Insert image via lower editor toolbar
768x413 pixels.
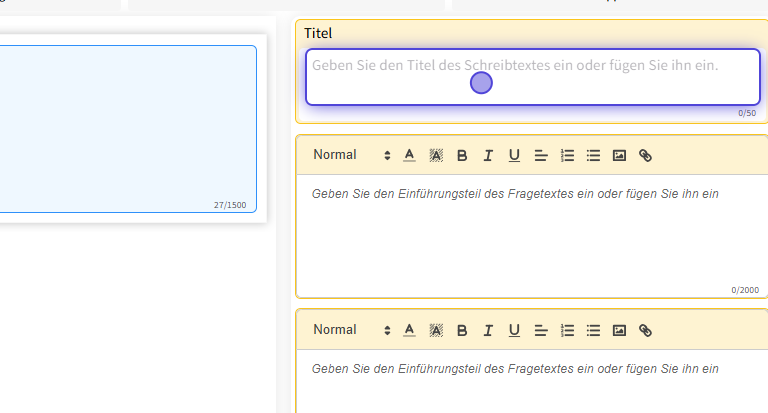619,330
